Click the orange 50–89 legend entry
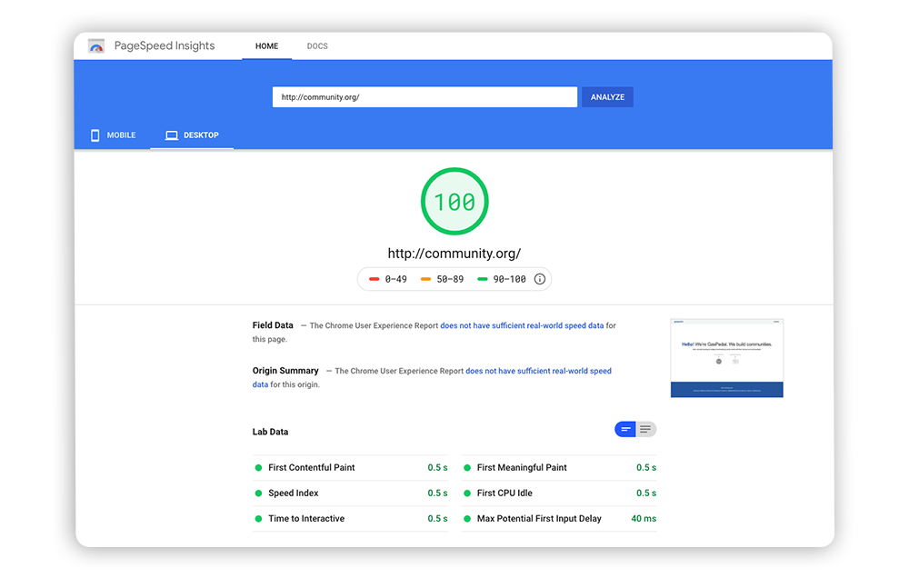909x588 pixels. (442, 279)
